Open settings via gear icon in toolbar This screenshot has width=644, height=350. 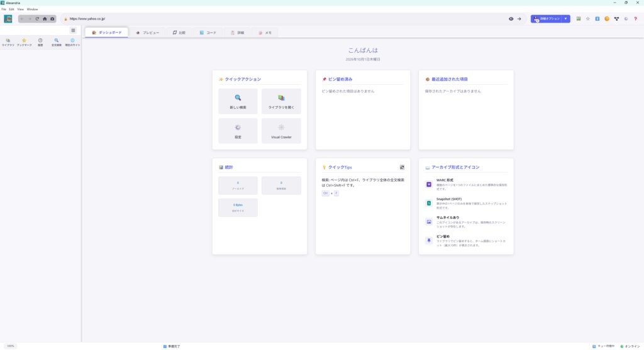[626, 19]
